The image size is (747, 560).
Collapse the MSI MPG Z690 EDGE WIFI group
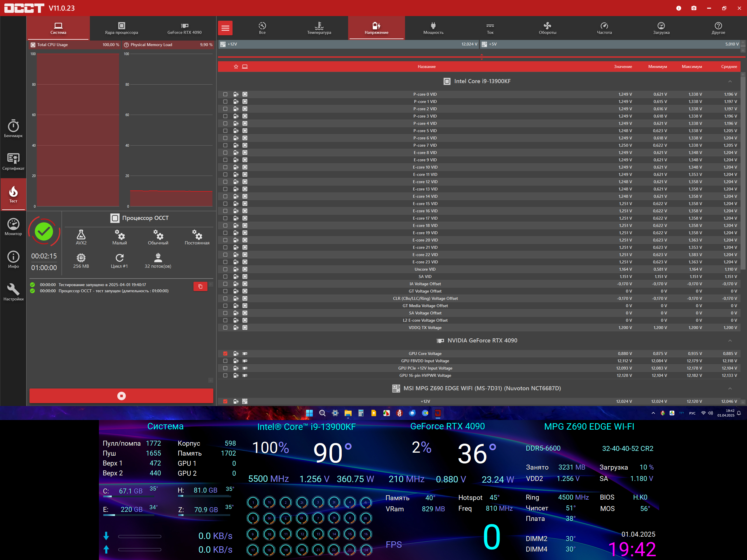(730, 388)
